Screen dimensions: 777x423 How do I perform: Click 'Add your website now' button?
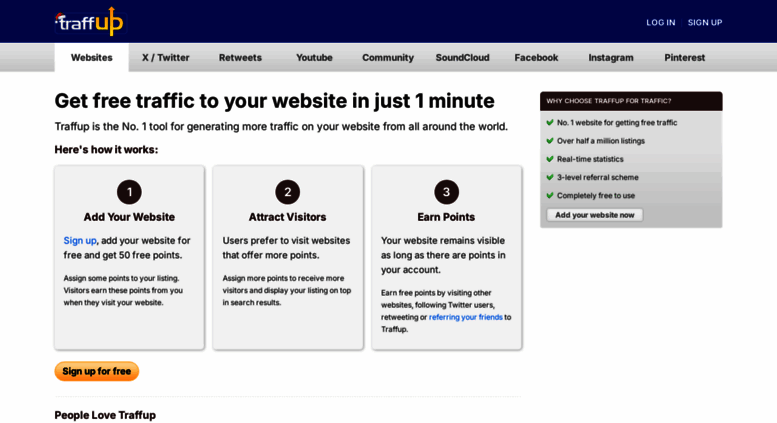[x=595, y=215]
